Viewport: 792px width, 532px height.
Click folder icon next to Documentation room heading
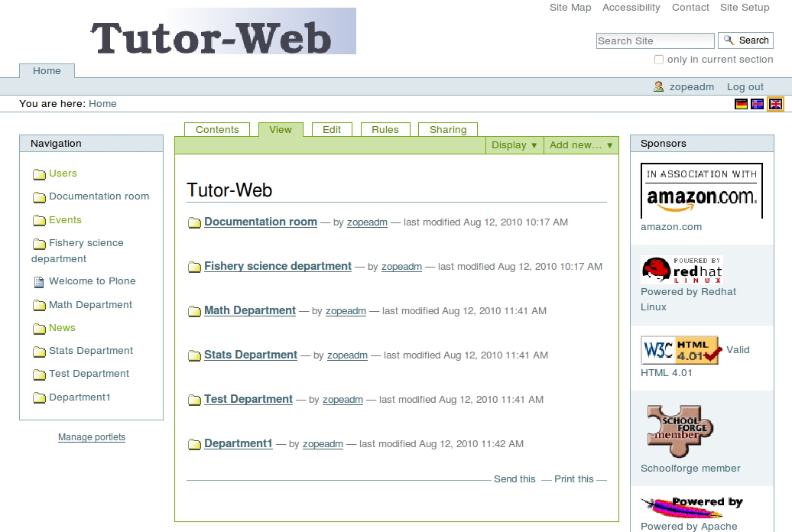[x=194, y=222]
